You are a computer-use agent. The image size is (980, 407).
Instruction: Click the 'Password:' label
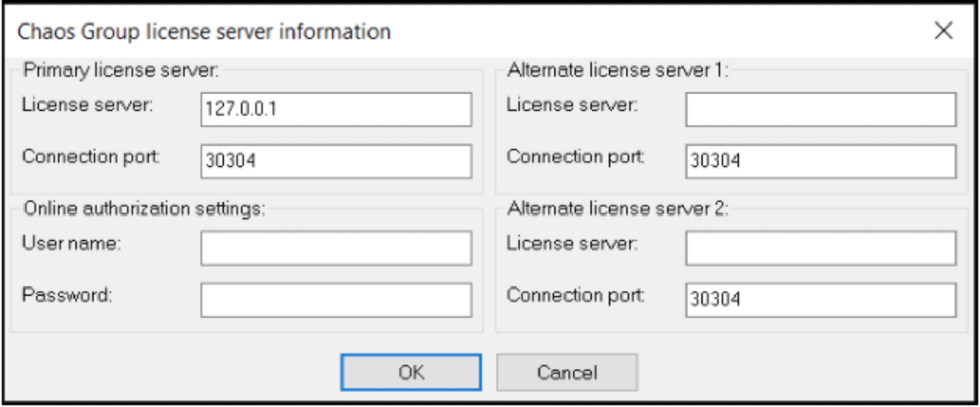tap(67, 295)
